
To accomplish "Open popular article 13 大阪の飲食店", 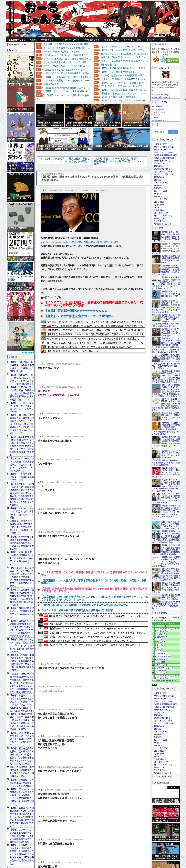I will click(22, 558).
